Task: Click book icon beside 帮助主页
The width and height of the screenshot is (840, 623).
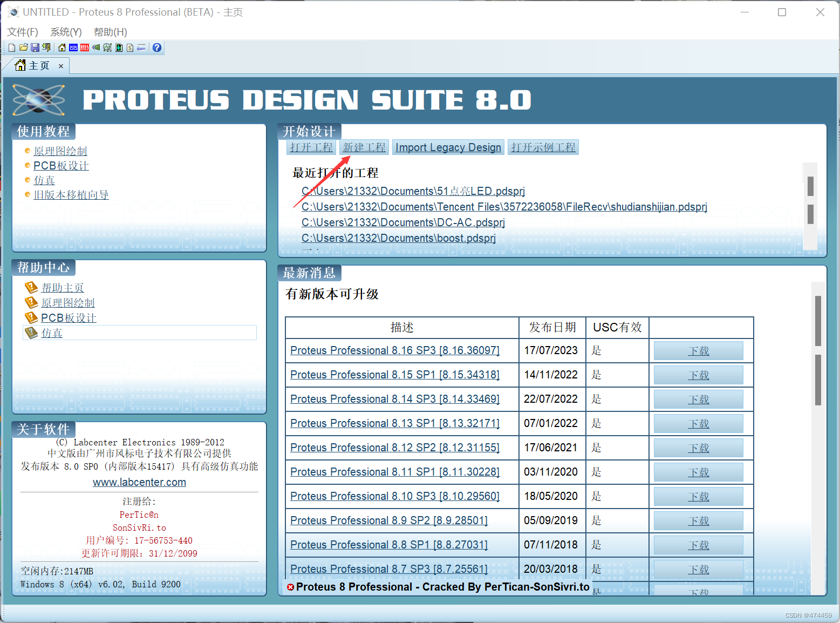Action: [x=31, y=287]
